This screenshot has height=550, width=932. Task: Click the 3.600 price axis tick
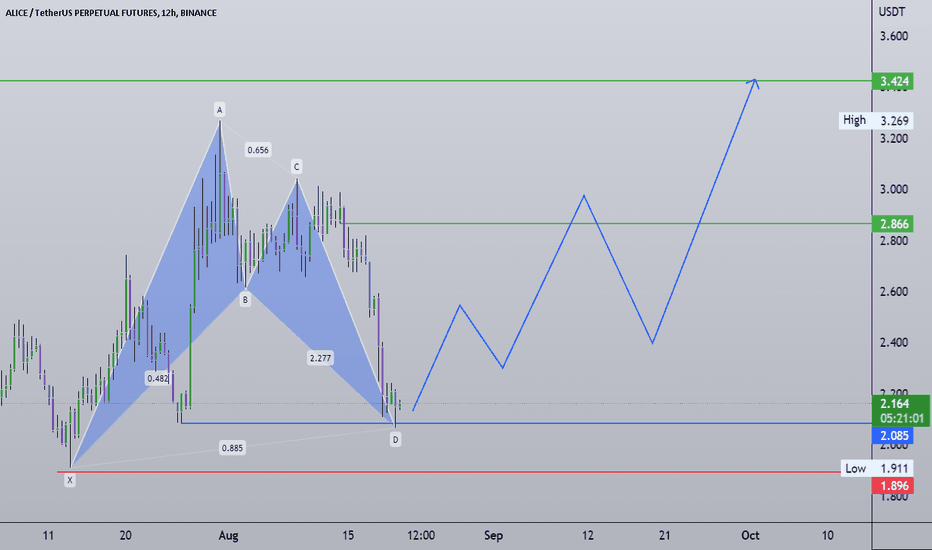(894, 36)
